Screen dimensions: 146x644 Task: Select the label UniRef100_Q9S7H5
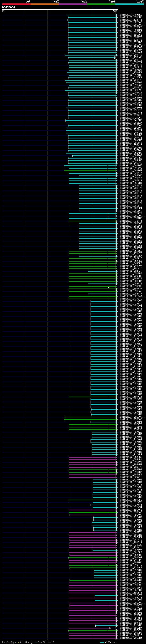coord(131,638)
